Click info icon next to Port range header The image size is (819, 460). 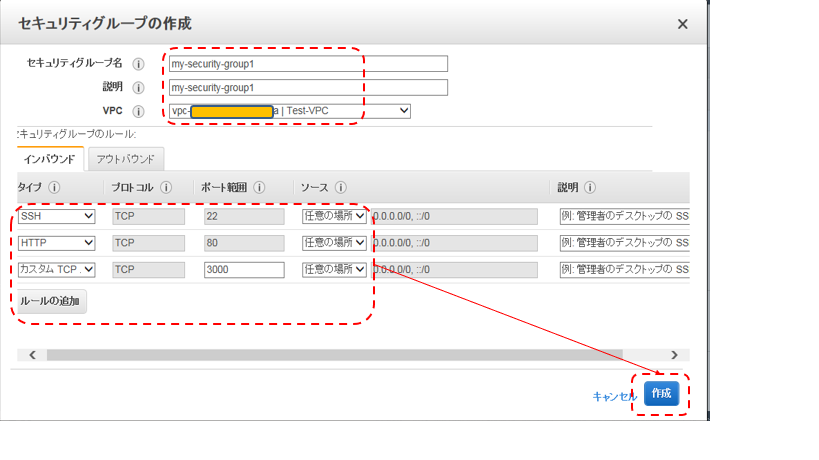tap(259, 187)
